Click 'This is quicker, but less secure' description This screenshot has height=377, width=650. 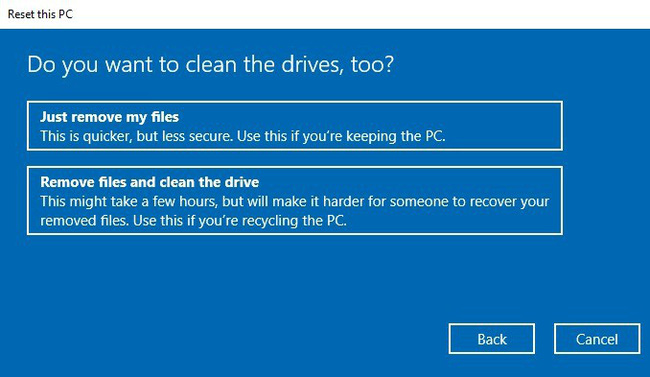(x=137, y=136)
